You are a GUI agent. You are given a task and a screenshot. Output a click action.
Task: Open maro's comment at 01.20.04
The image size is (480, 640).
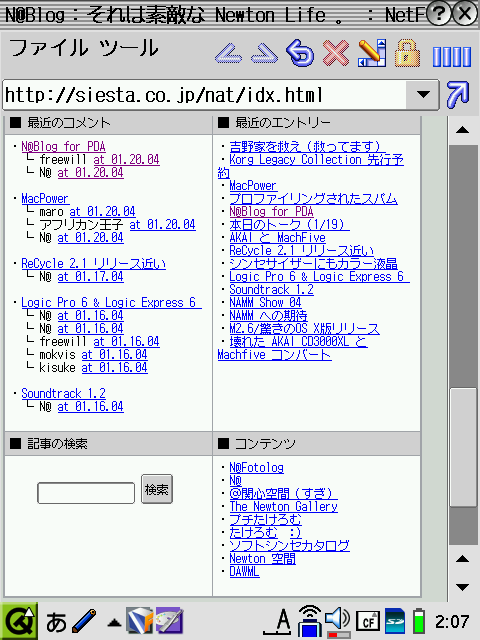(102, 212)
